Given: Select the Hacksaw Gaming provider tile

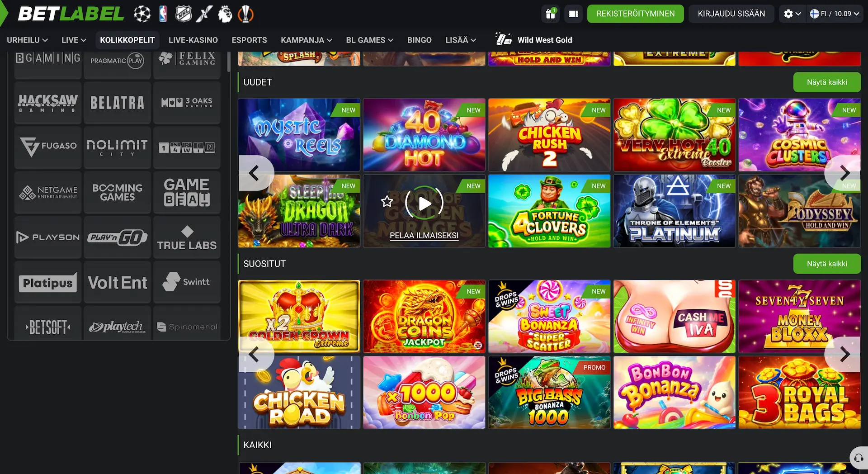Looking at the screenshot, I should (48, 103).
